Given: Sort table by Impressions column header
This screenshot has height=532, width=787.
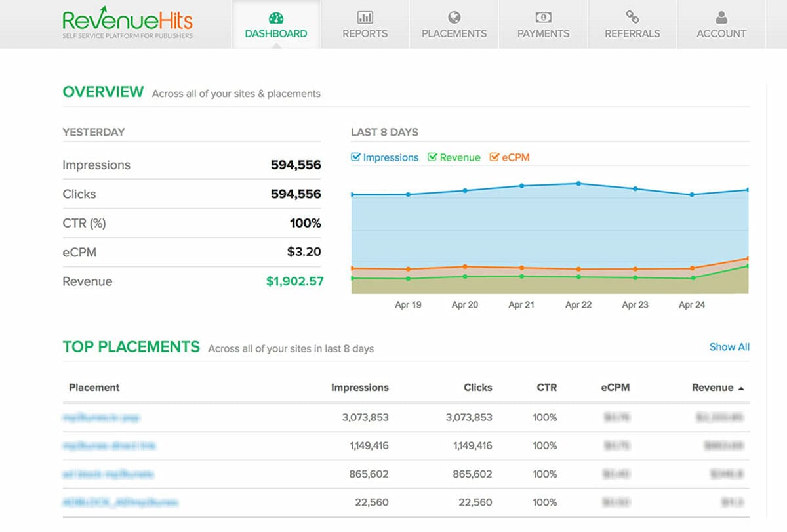Looking at the screenshot, I should [x=359, y=388].
